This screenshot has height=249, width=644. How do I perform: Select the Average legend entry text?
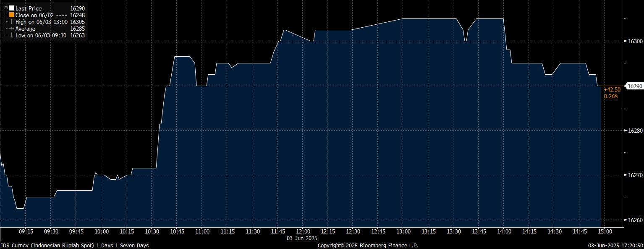tap(25, 29)
